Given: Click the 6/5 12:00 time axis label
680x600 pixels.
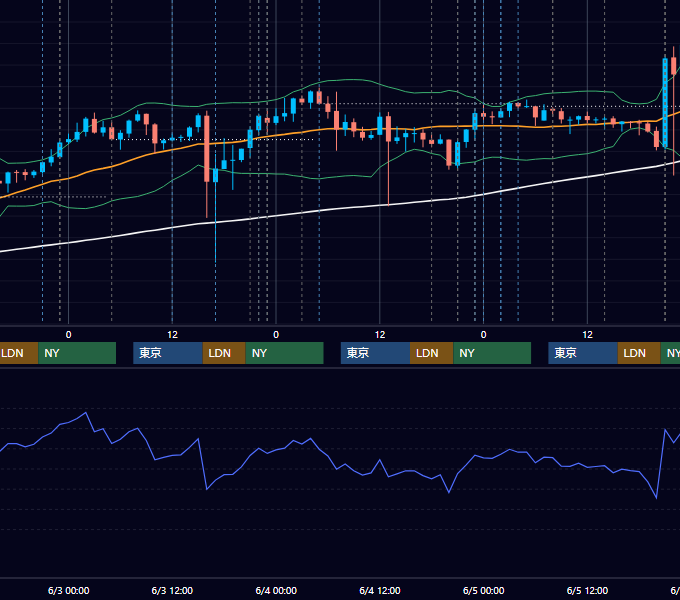Looking at the screenshot, I should pos(587,590).
